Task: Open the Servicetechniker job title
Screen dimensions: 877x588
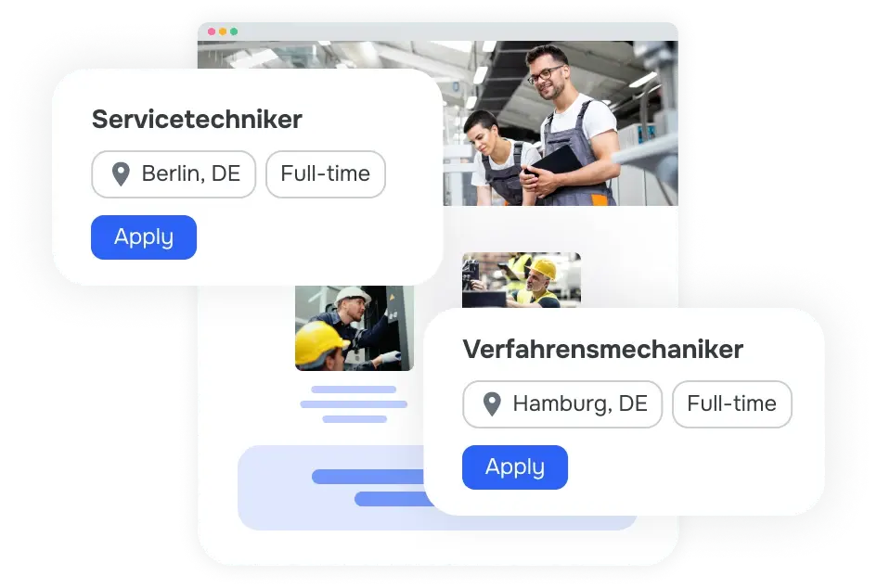Action: (197, 119)
